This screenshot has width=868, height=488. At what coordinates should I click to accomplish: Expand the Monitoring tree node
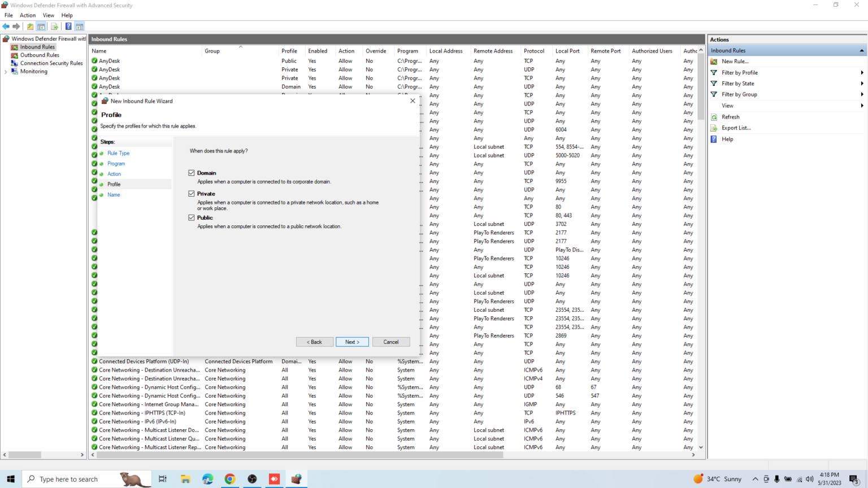coord(6,72)
